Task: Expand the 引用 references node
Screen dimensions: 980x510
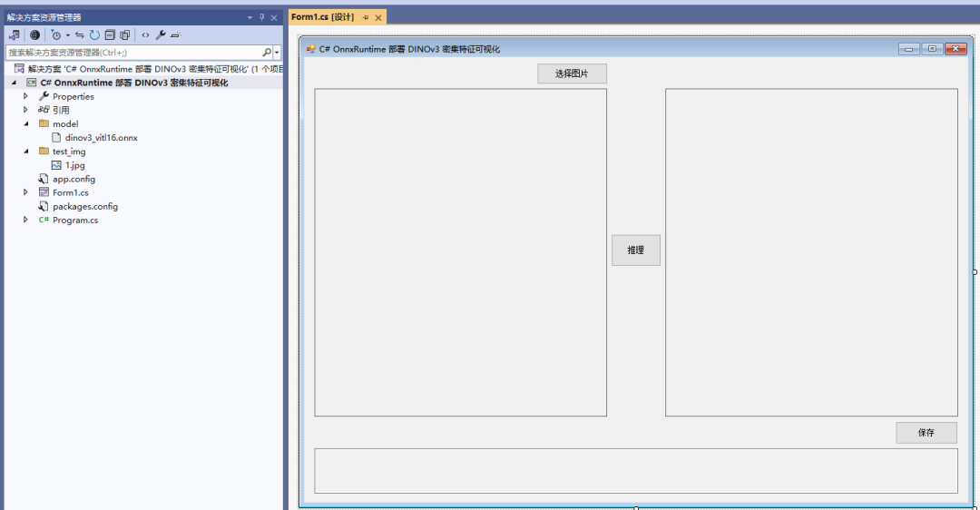Action: (25, 110)
